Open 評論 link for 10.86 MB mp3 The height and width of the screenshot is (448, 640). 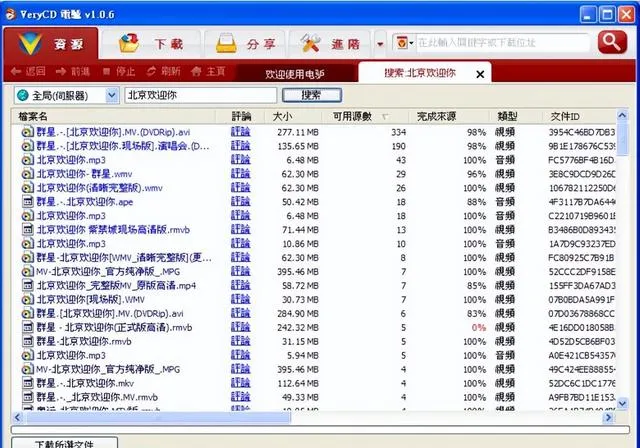[240, 244]
